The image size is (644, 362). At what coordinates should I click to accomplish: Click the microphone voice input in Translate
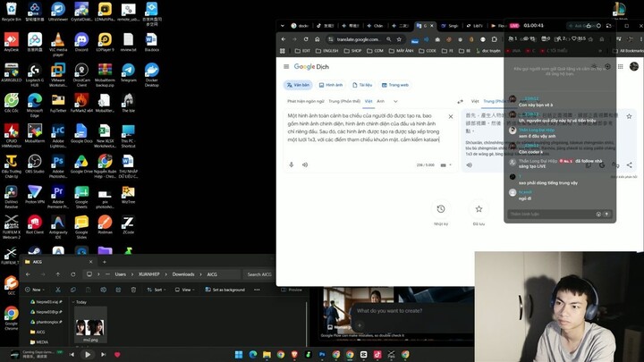pyautogui.click(x=292, y=164)
